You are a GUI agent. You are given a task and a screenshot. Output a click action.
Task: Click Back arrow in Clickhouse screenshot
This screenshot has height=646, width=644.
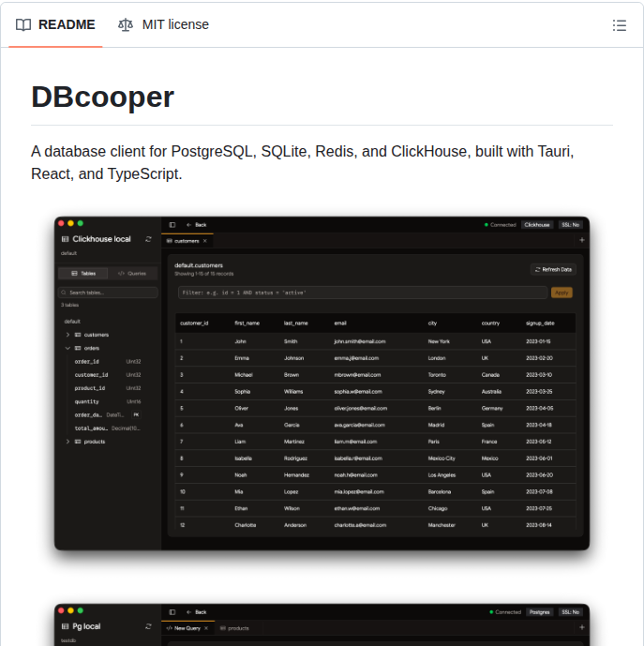pos(196,225)
